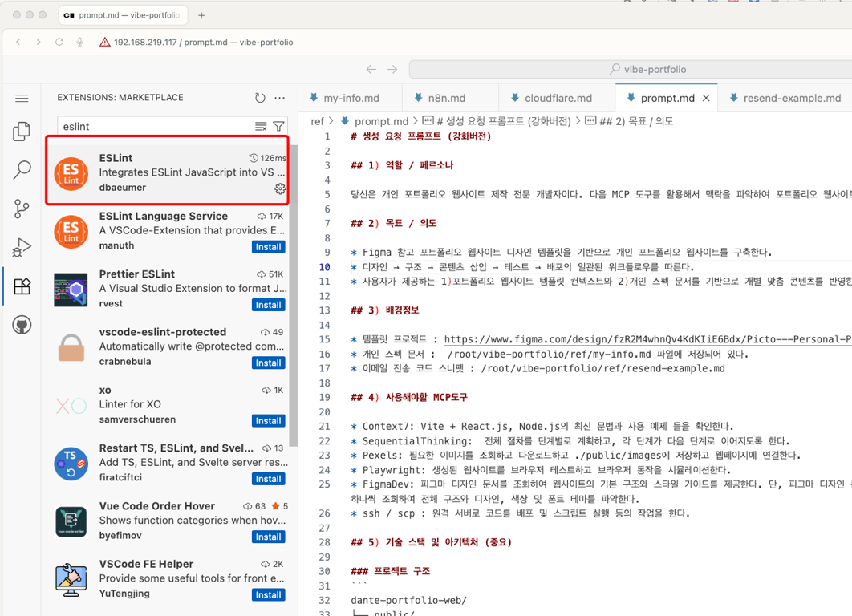The height and width of the screenshot is (616, 852).
Task: Click the Vue Code Order Hover logo
Action: 71,521
